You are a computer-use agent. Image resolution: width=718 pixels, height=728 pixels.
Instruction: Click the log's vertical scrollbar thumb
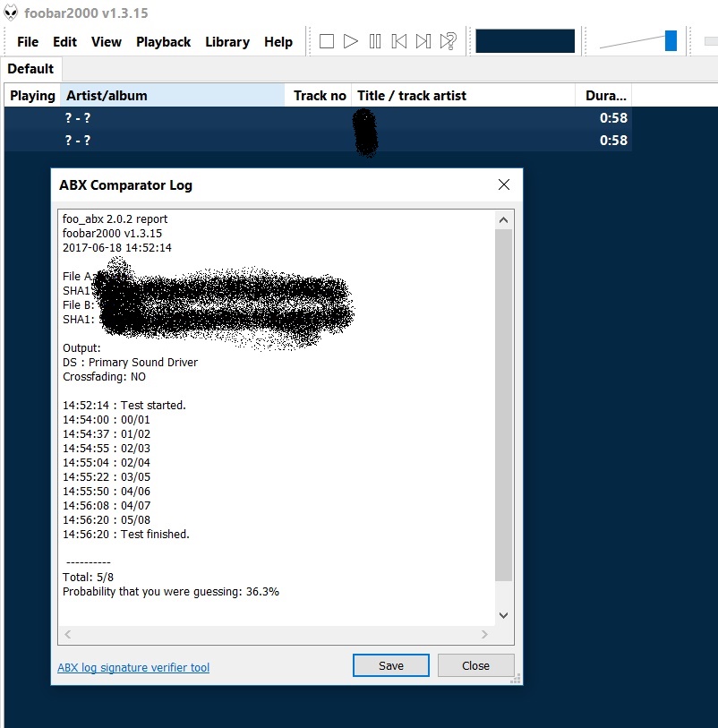503,405
